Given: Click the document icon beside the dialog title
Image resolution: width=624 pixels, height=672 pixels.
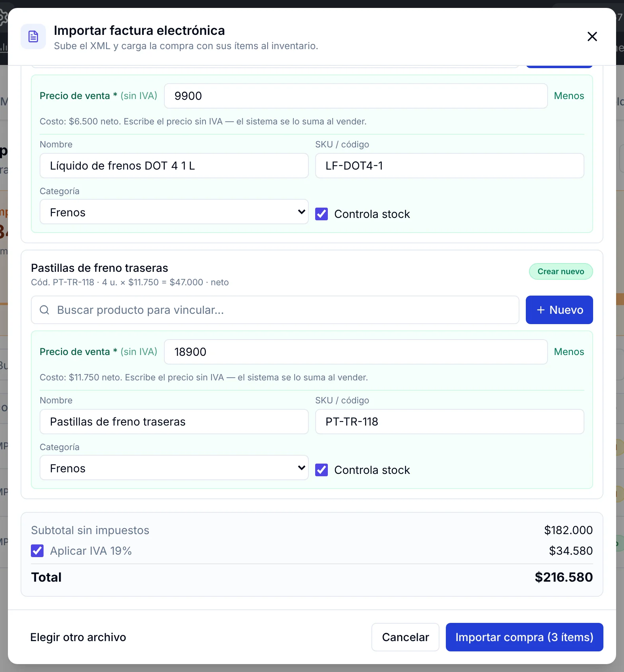Looking at the screenshot, I should (33, 36).
